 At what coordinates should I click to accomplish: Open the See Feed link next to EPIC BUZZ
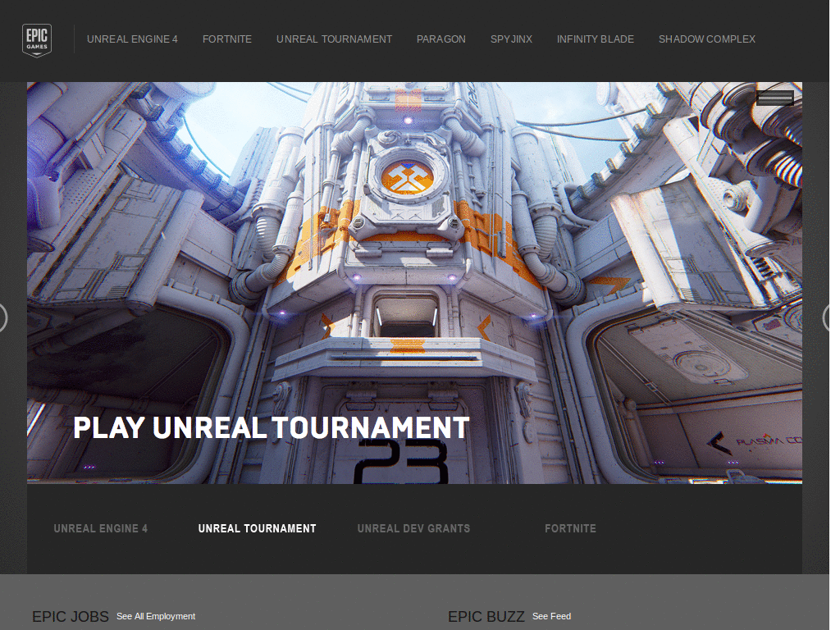pos(552,616)
